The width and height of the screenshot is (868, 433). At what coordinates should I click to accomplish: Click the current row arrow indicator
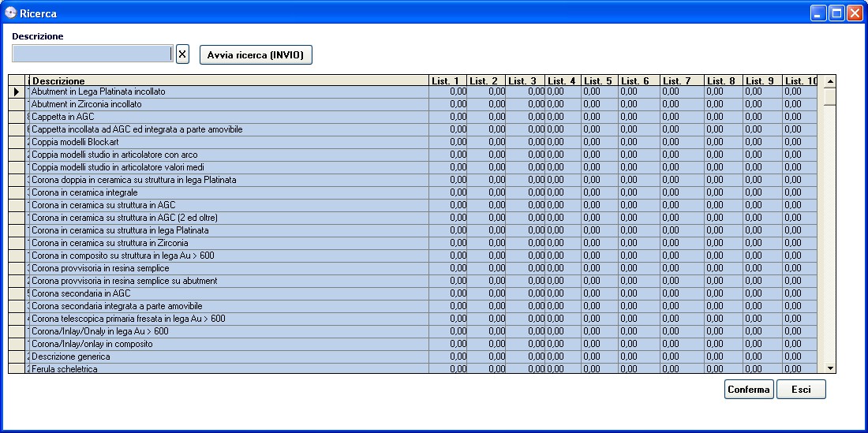pyautogui.click(x=17, y=92)
